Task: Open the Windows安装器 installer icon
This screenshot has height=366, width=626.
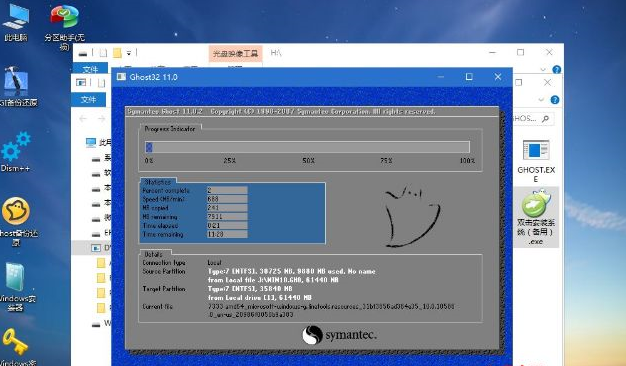Action: (x=16, y=286)
